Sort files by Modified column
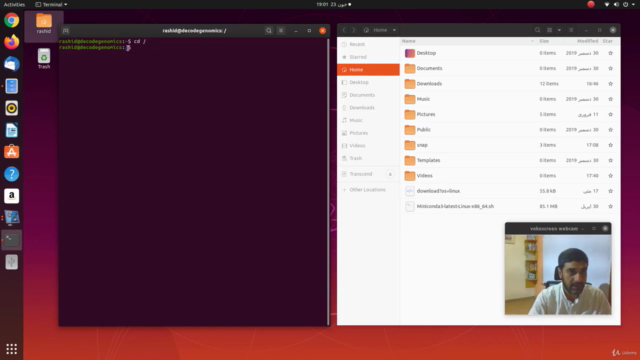This screenshot has width=640, height=360. point(587,41)
